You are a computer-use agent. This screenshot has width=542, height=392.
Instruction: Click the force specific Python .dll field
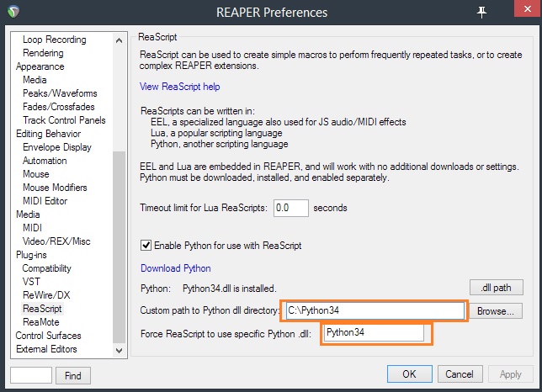tap(374, 332)
